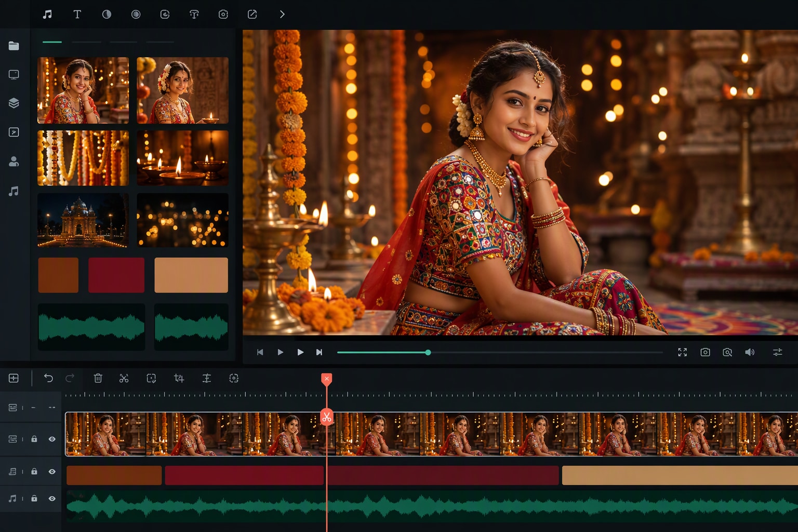This screenshot has height=532, width=798.
Task: Open the half-filled circle transitions tool
Action: tap(107, 14)
